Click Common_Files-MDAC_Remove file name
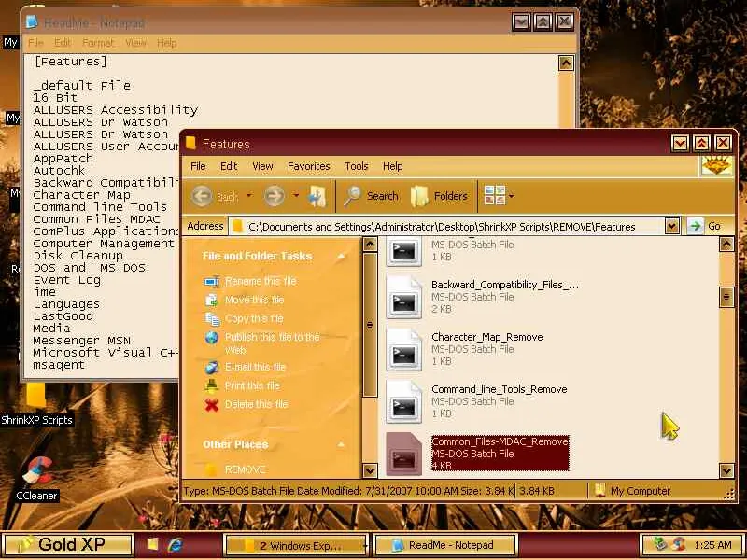The width and height of the screenshot is (747, 560). click(500, 441)
